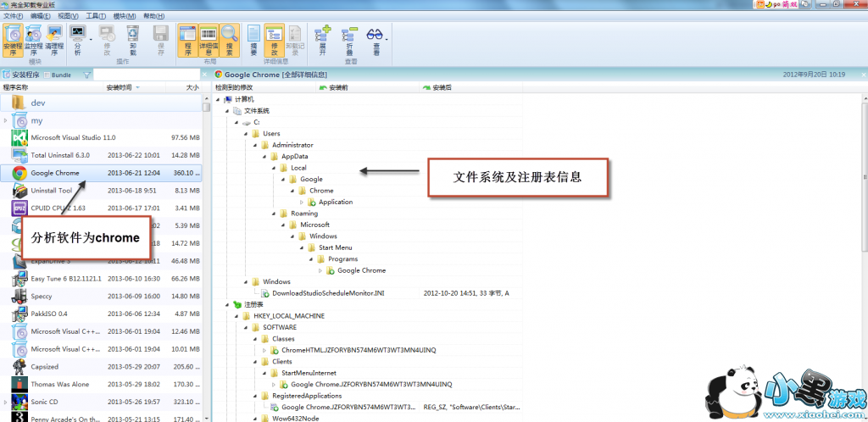Click the 安装前 column header
Screen dimensions: 868x422
coord(368,87)
